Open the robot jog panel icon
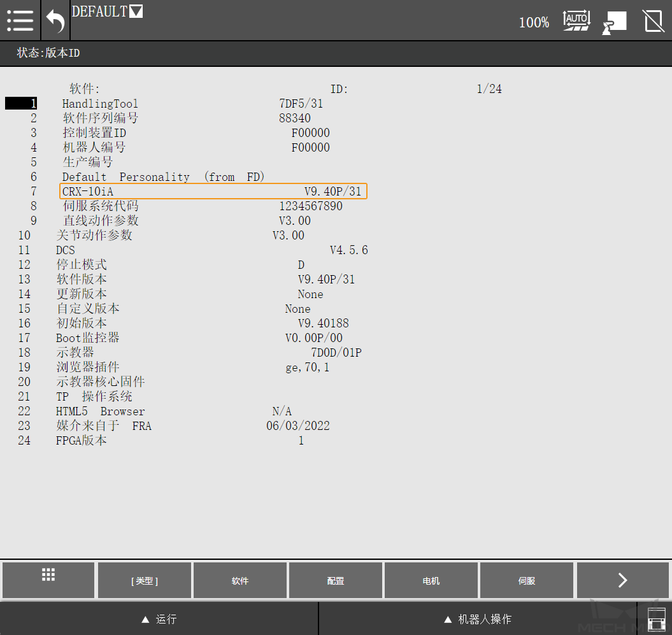This screenshot has width=672, height=635. pyautogui.click(x=615, y=22)
